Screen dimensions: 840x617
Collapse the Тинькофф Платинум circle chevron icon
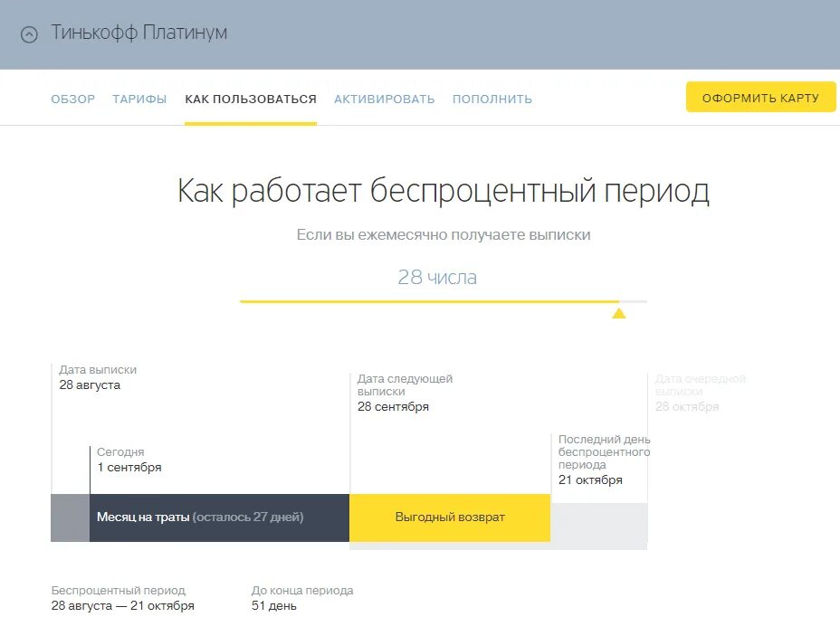[29, 34]
